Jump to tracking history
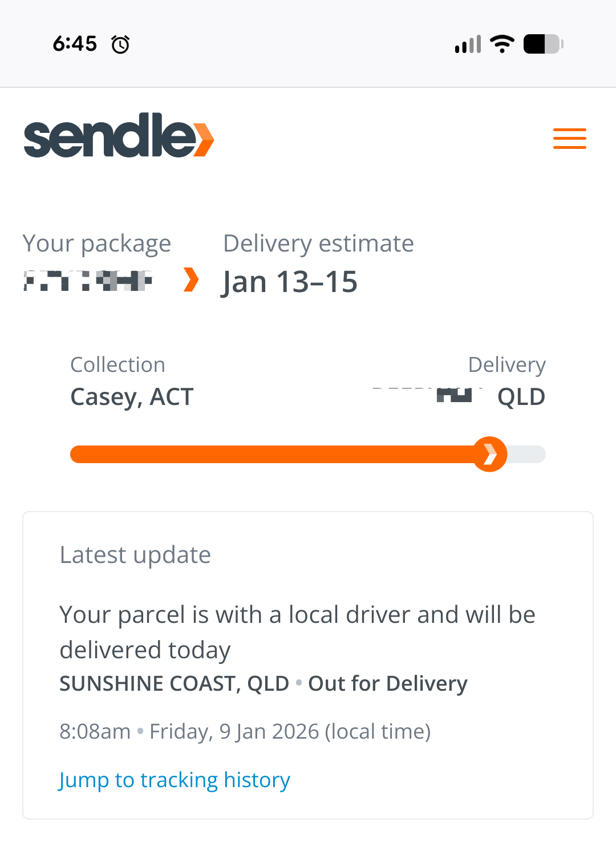The height and width of the screenshot is (855, 616). pos(175,780)
